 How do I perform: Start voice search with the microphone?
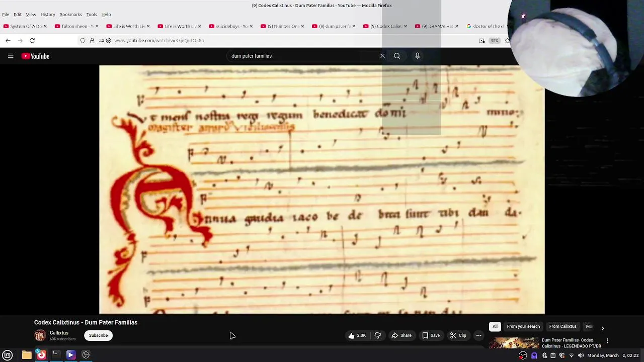pos(417,56)
